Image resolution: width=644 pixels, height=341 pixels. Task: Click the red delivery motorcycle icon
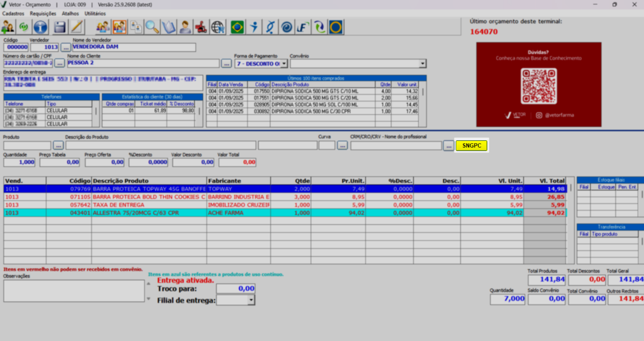click(x=201, y=27)
